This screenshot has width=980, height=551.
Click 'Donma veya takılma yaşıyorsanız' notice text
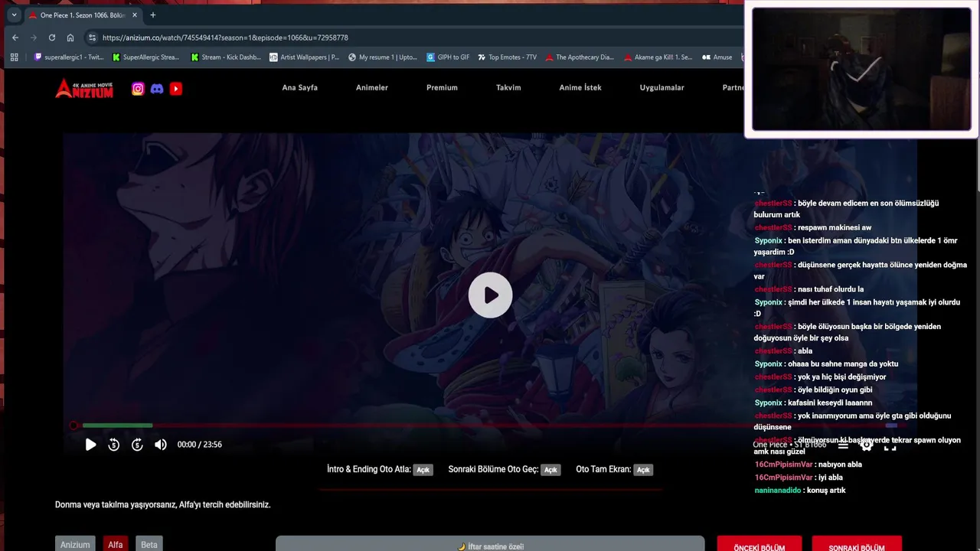click(x=162, y=505)
